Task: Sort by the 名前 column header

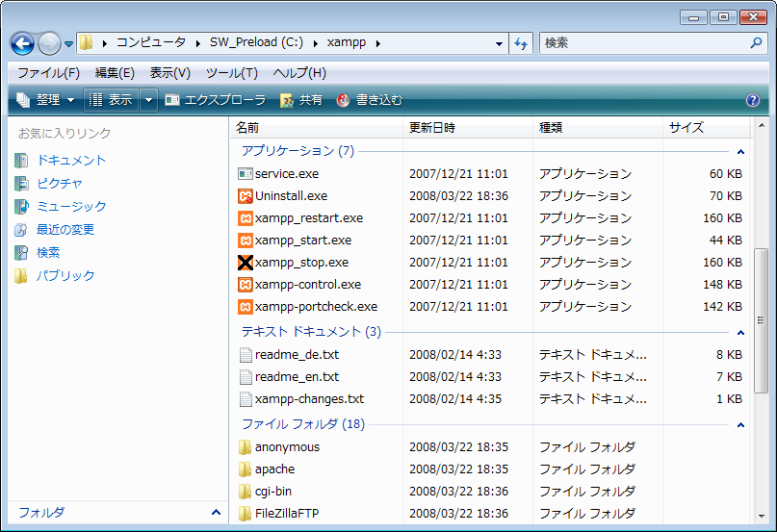Action: (317, 128)
